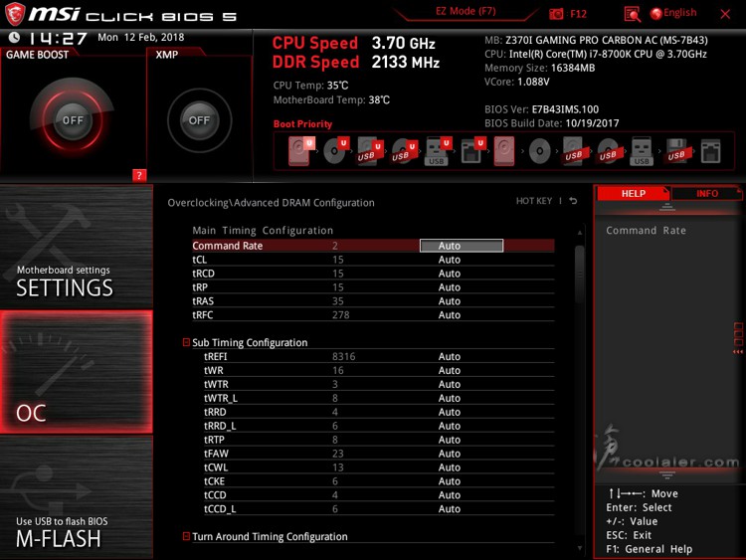Switch to EZ Mode (F7)

coord(466,11)
